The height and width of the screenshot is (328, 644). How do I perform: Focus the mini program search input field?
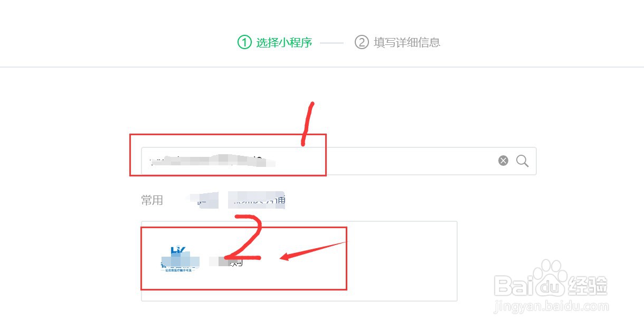click(x=338, y=161)
